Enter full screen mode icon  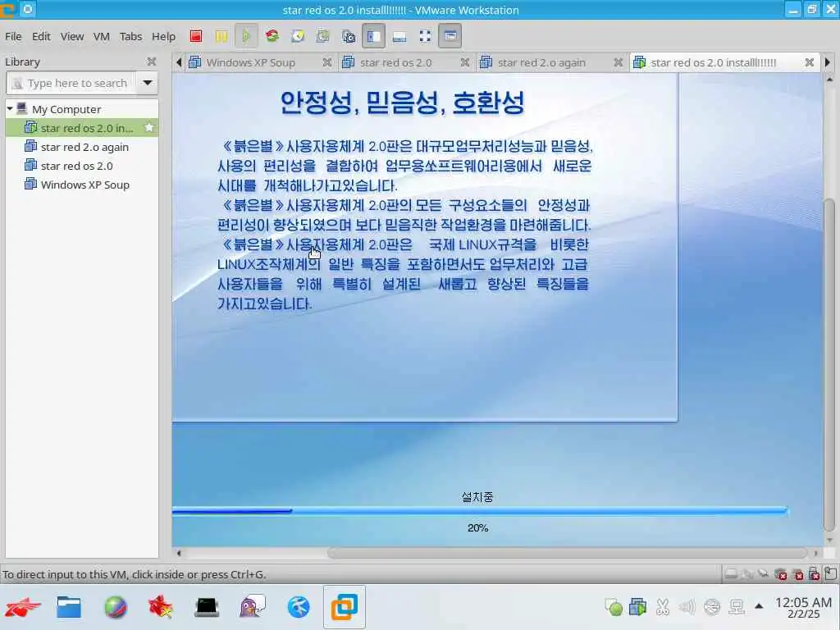pos(425,36)
